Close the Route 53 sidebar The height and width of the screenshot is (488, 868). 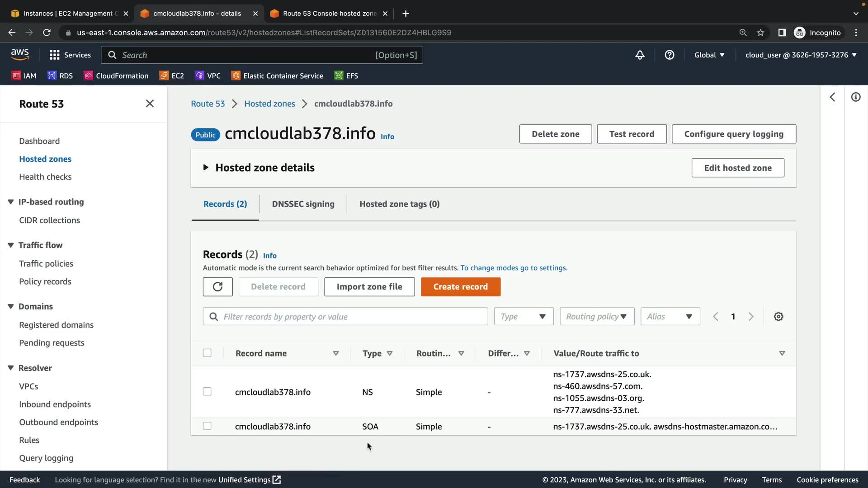(x=150, y=103)
